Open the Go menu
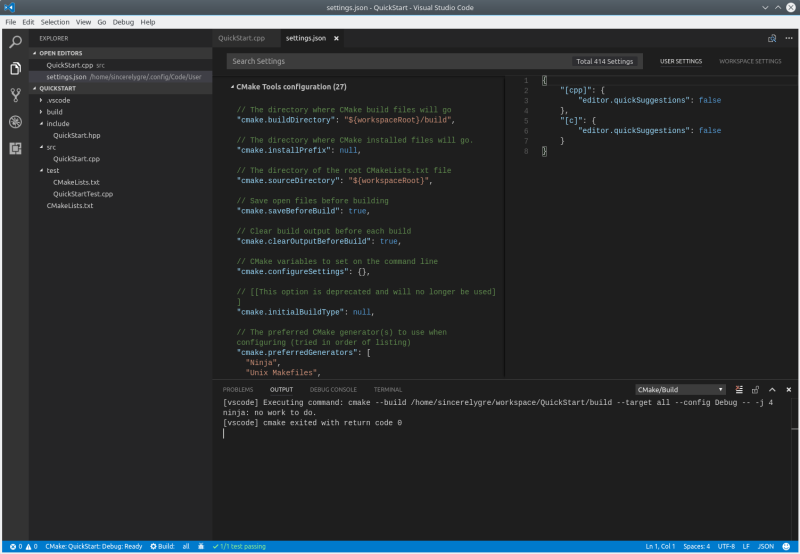The image size is (800, 554). (102, 22)
